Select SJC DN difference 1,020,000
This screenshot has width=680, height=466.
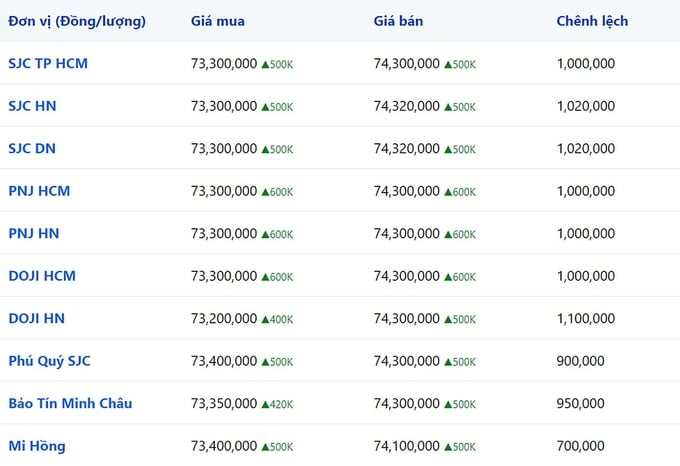pyautogui.click(x=586, y=149)
